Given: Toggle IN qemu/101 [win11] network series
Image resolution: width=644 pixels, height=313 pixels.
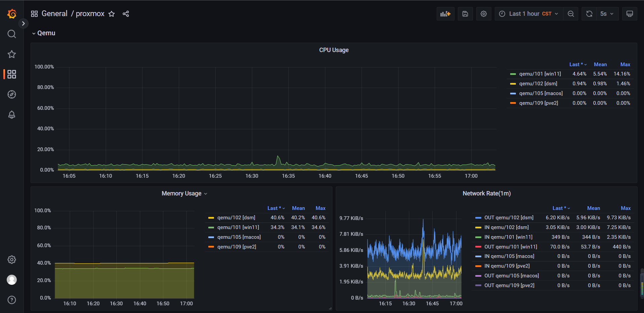Looking at the screenshot, I should pyautogui.click(x=508, y=237).
